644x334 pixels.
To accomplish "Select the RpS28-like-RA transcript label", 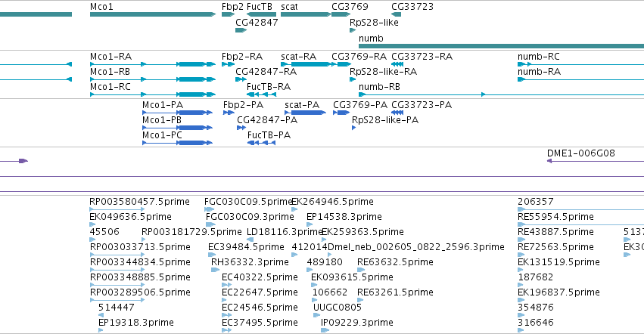I will coord(384,71).
